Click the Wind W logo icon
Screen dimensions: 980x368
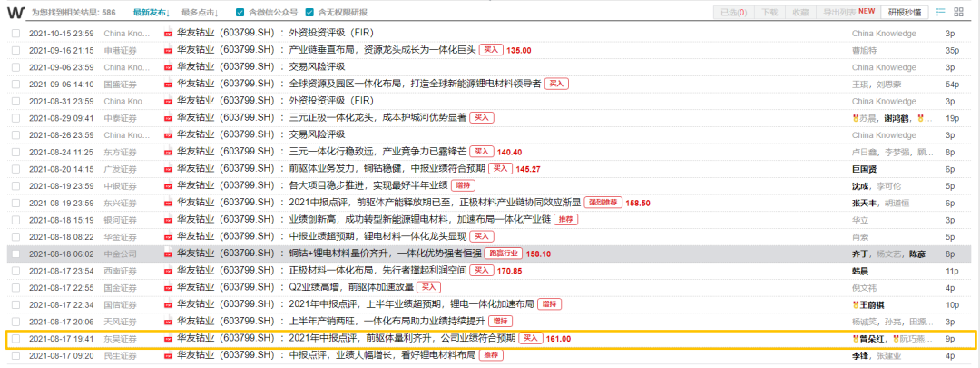(x=17, y=12)
